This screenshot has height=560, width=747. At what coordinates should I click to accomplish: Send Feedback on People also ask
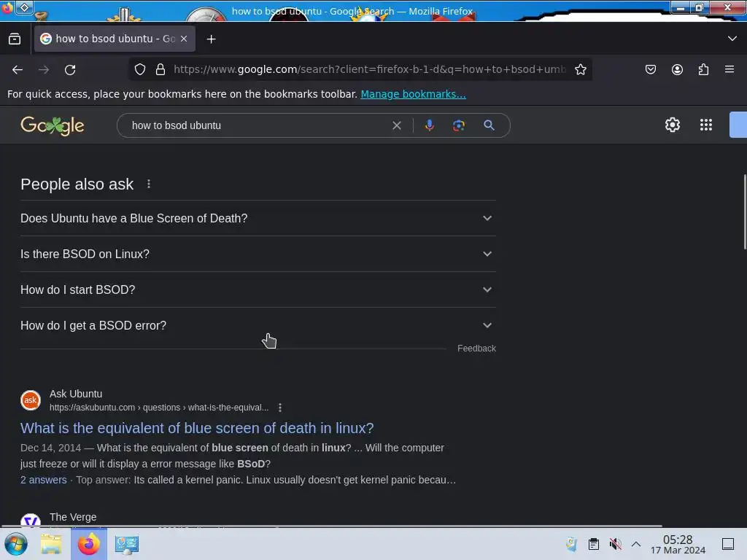[x=476, y=349]
